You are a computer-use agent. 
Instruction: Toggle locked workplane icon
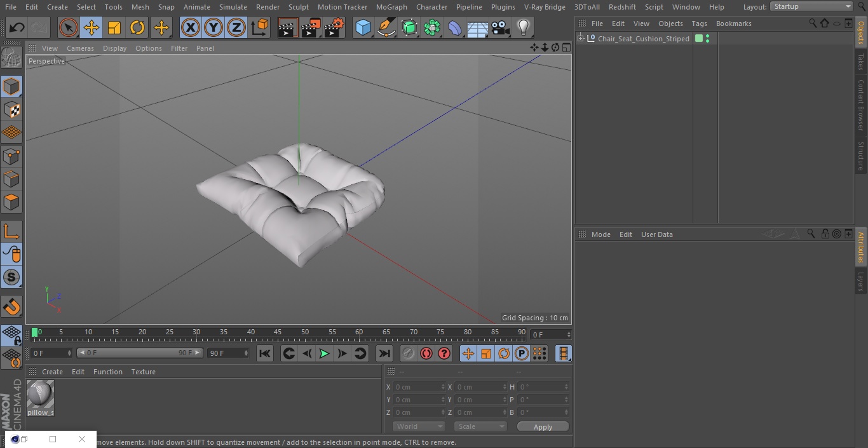(11, 335)
